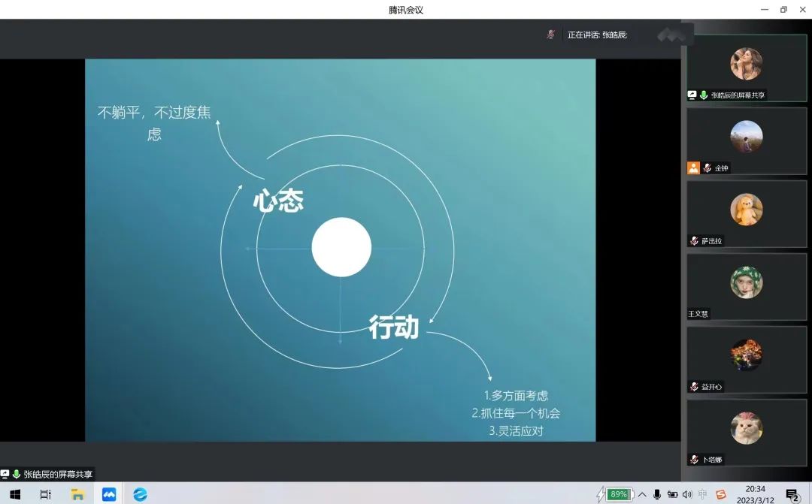This screenshot has width=812, height=504.
Task: Click 卜塔娜's muted microphone icon
Action: click(x=694, y=459)
